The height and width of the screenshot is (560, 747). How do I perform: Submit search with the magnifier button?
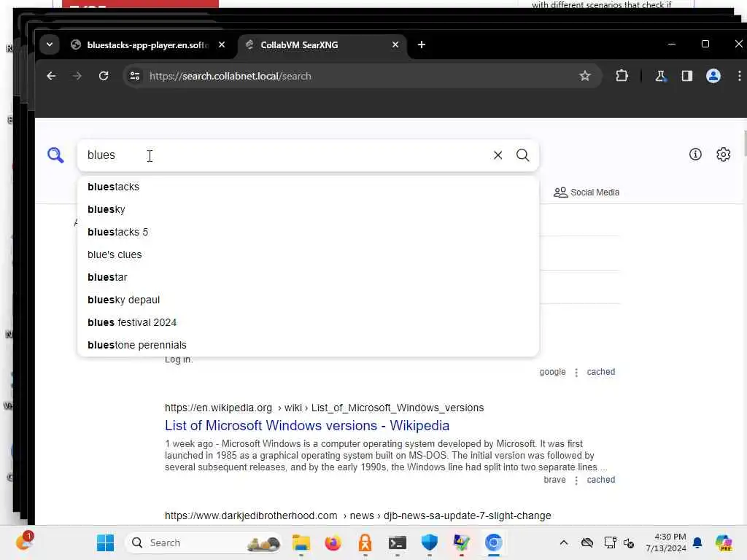(522, 155)
